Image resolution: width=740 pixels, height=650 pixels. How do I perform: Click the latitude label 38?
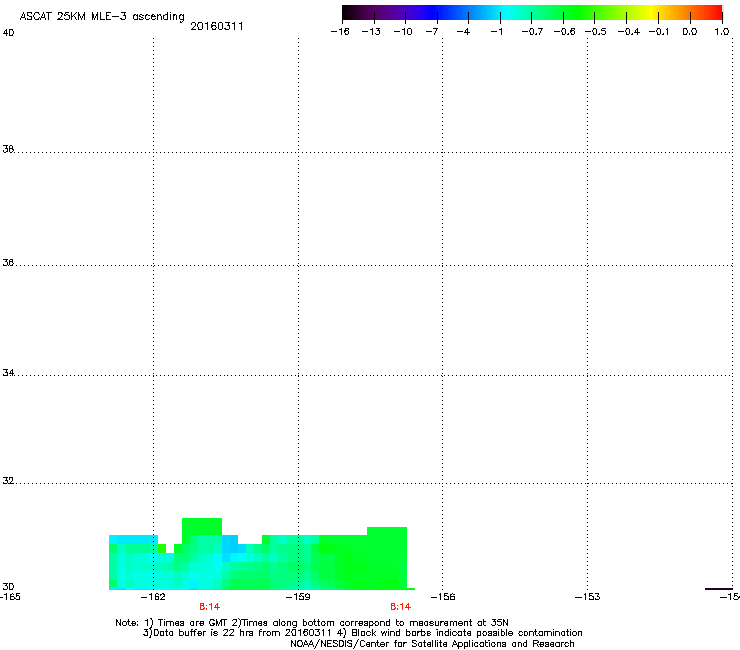click(x=8, y=149)
